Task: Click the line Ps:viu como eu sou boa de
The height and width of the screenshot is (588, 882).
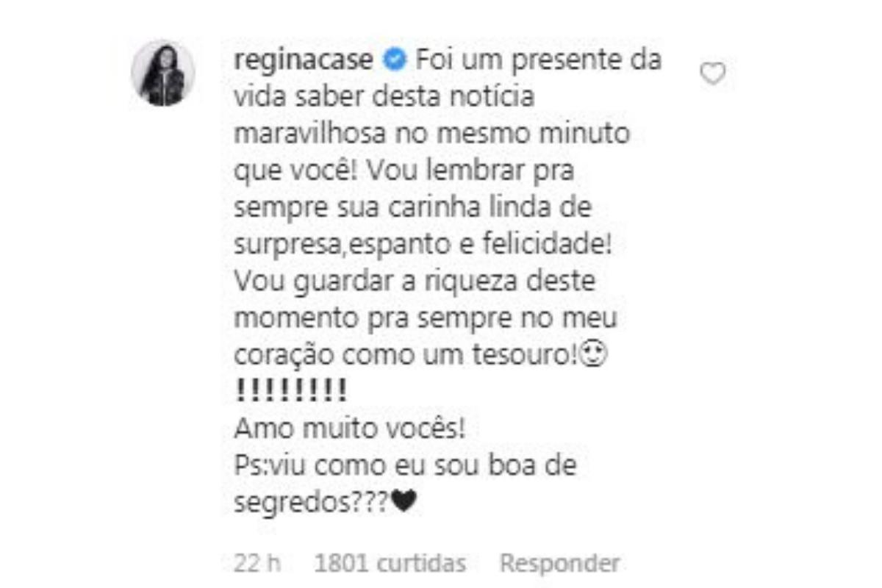Action: (x=405, y=466)
